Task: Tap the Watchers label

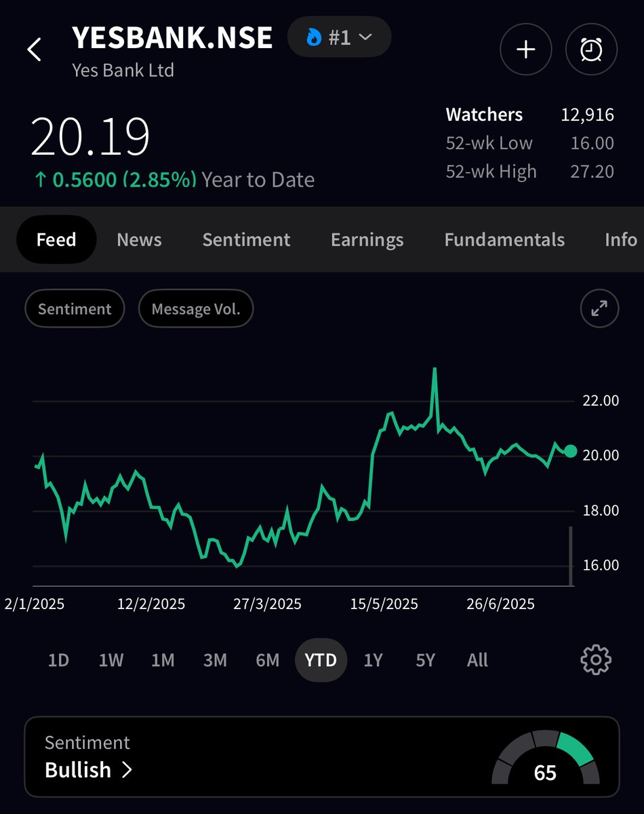Action: [484, 115]
